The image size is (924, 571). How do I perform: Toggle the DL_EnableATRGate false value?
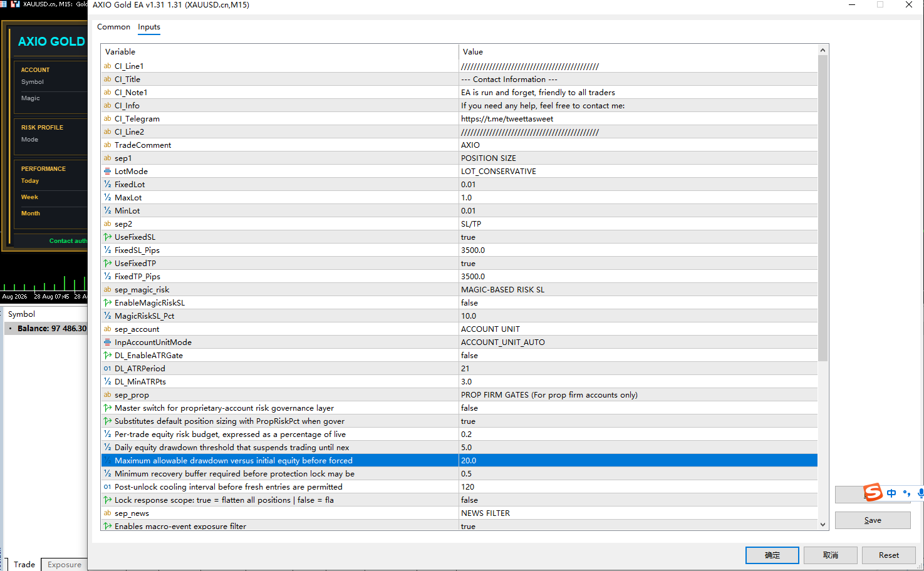638,355
